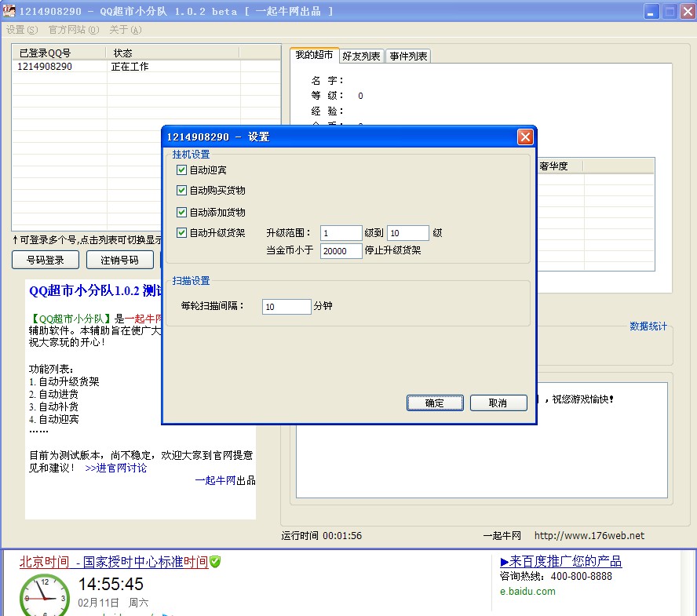Cancel the settings dialog with 取消

498,403
